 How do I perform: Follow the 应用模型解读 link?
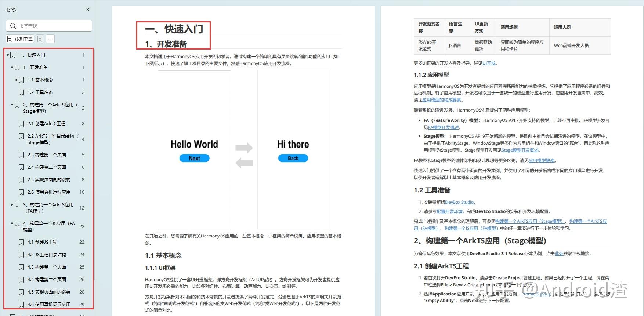(542, 160)
